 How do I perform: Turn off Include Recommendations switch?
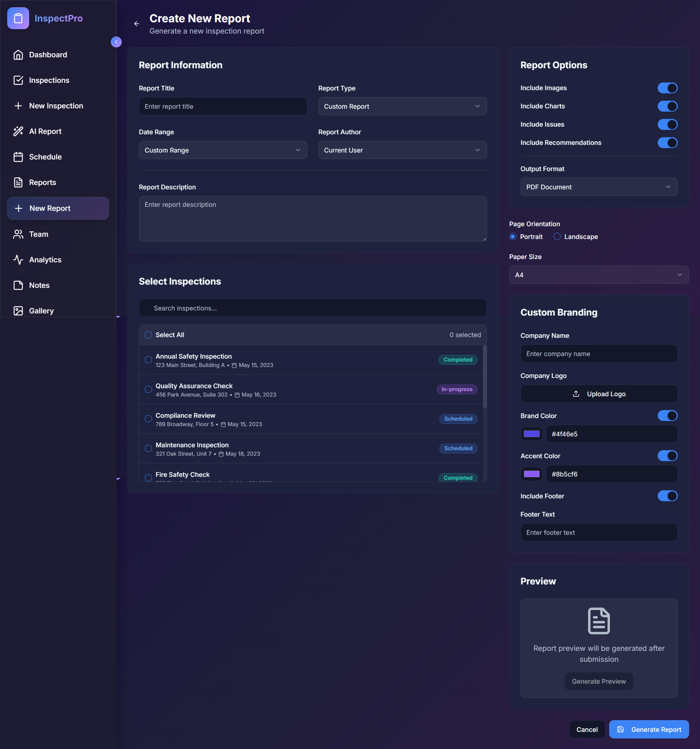667,143
